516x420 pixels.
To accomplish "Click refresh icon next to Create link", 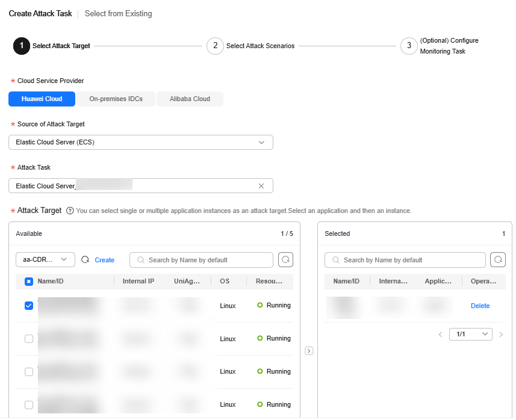I will click(85, 260).
